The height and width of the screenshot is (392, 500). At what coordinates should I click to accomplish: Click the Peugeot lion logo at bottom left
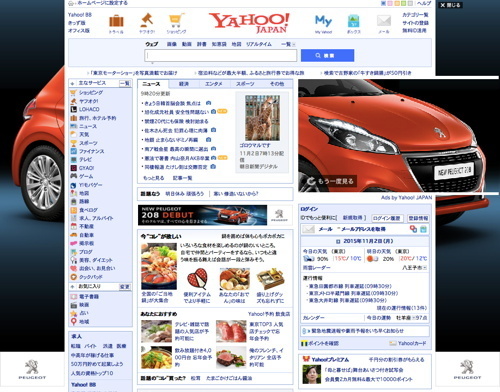coord(32,369)
